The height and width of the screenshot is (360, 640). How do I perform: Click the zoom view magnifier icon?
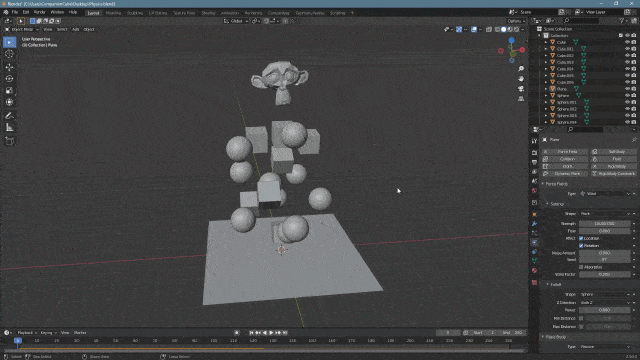(521, 69)
